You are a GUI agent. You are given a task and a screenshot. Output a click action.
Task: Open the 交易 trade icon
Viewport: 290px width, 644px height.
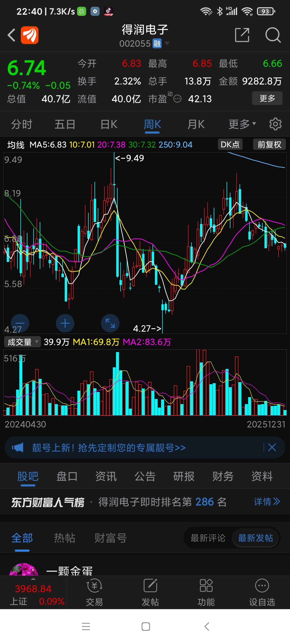coord(94,592)
